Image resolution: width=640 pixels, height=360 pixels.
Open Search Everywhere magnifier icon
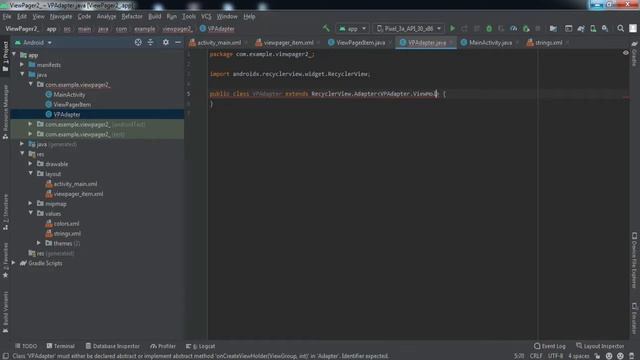tap(620, 29)
